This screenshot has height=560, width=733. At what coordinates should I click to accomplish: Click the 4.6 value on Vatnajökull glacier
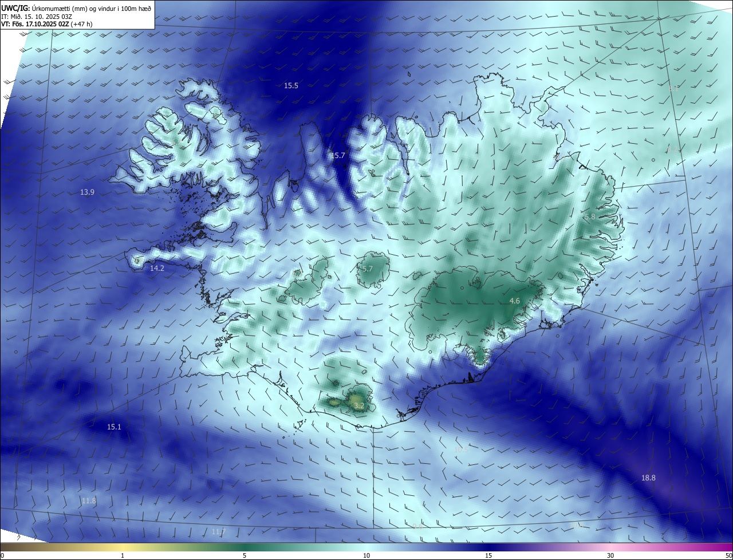tap(514, 301)
